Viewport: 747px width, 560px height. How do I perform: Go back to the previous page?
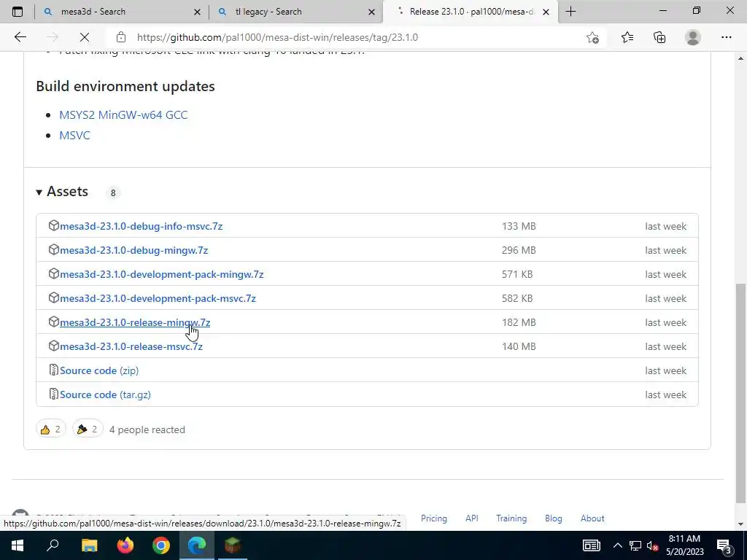click(20, 37)
